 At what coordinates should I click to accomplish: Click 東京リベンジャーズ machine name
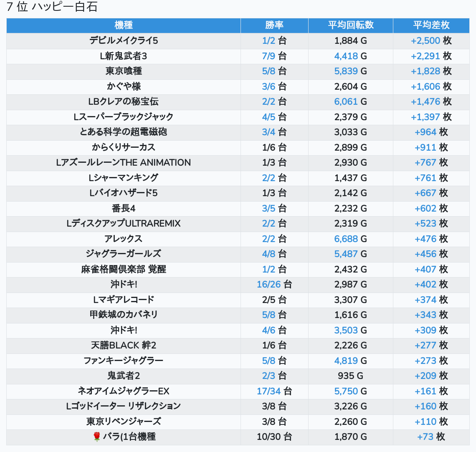click(124, 422)
